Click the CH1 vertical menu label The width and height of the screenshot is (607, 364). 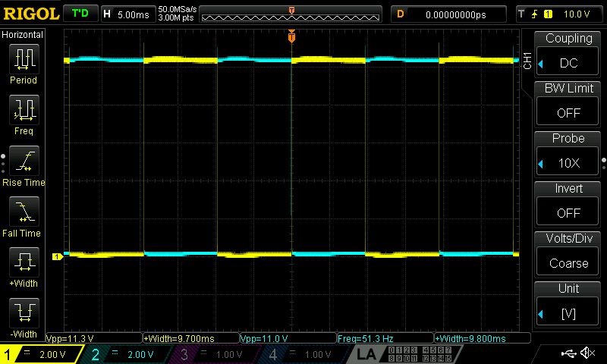527,61
